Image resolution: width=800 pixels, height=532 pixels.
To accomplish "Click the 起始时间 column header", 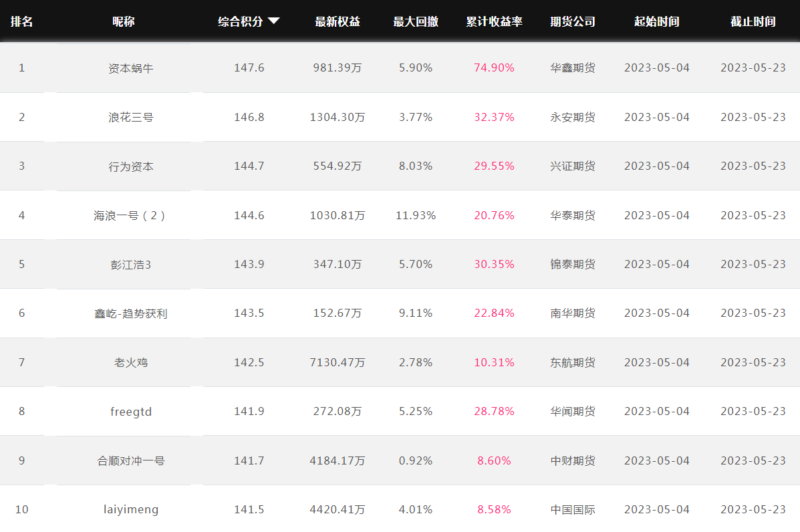I will tap(656, 21).
